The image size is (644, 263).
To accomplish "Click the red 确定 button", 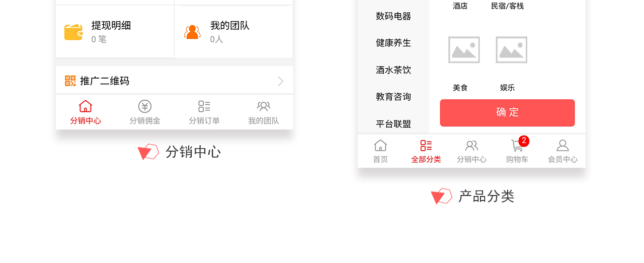I will (x=507, y=113).
